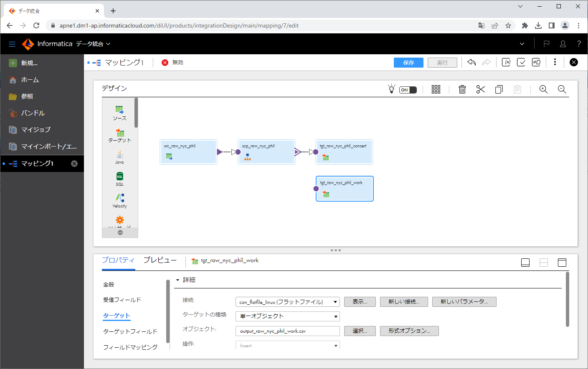Select the ソース transformation in the design palette
The image size is (588, 369).
(x=119, y=113)
